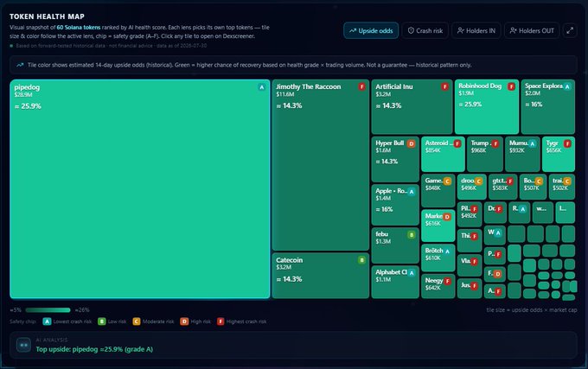Screen dimensions: 588x369
Task: Open the Catecoin tile
Action: (x=321, y=276)
